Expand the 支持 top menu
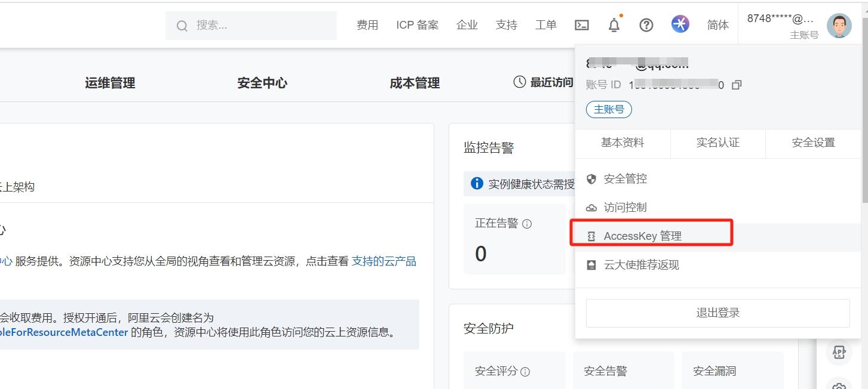The height and width of the screenshot is (389, 868). pos(506,25)
